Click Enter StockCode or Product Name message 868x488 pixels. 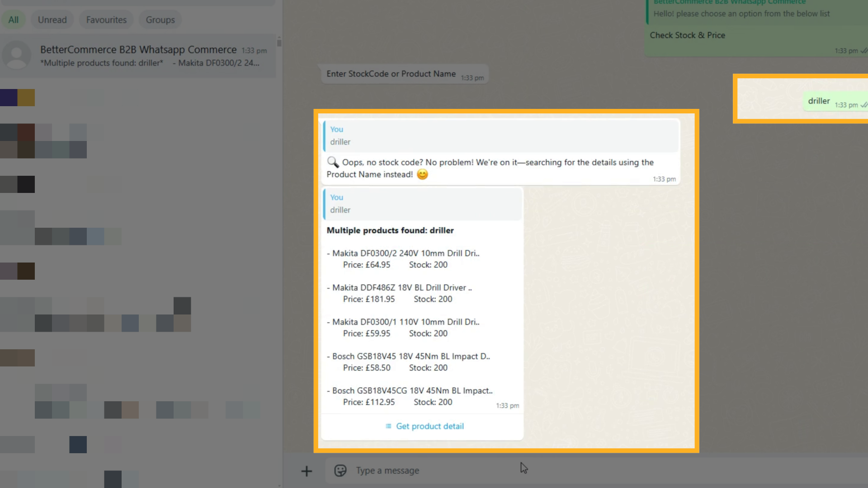391,74
